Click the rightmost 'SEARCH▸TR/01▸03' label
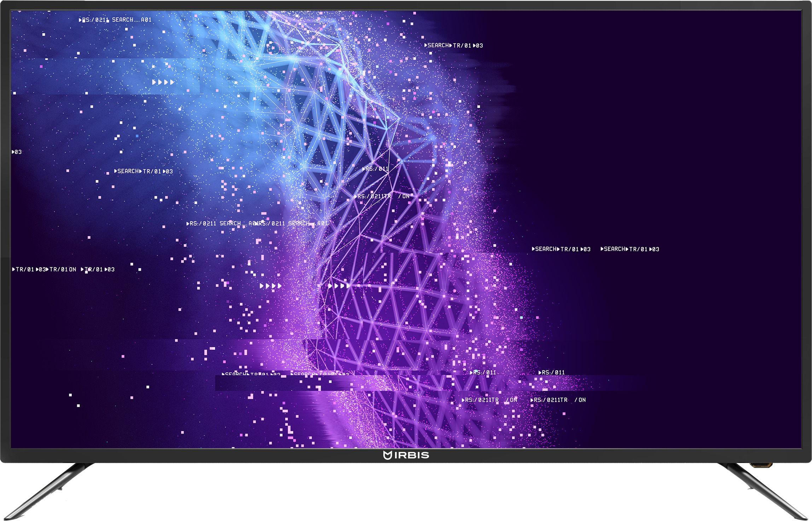This screenshot has width=812, height=521. 630,249
